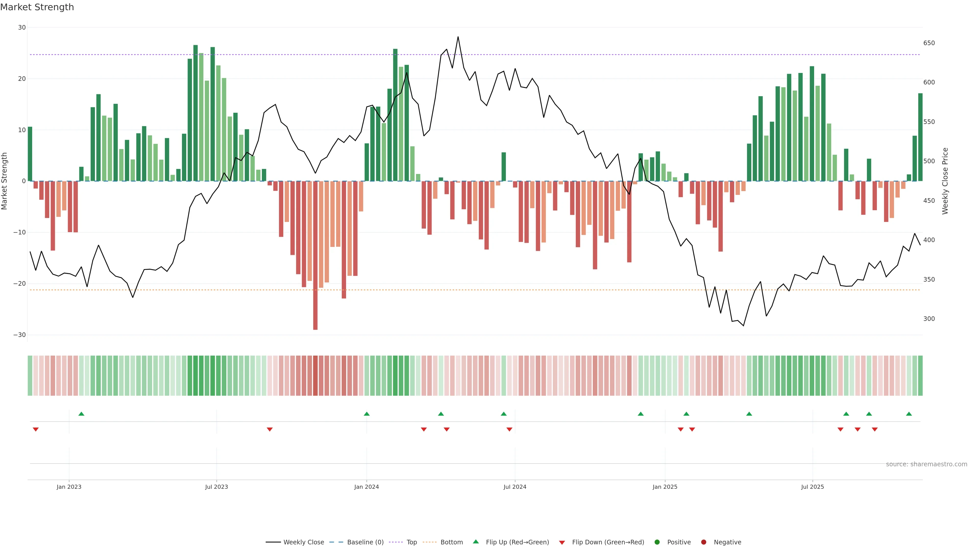Click green flip-up marker at Jan 2024
Image resolution: width=980 pixels, height=551 pixels.
(x=367, y=414)
